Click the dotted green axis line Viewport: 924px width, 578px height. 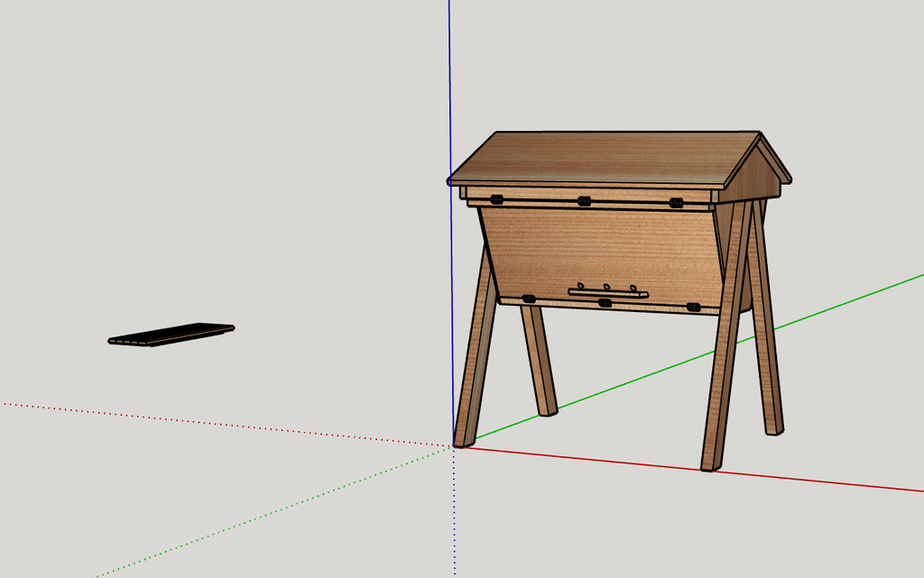[x=274, y=512]
